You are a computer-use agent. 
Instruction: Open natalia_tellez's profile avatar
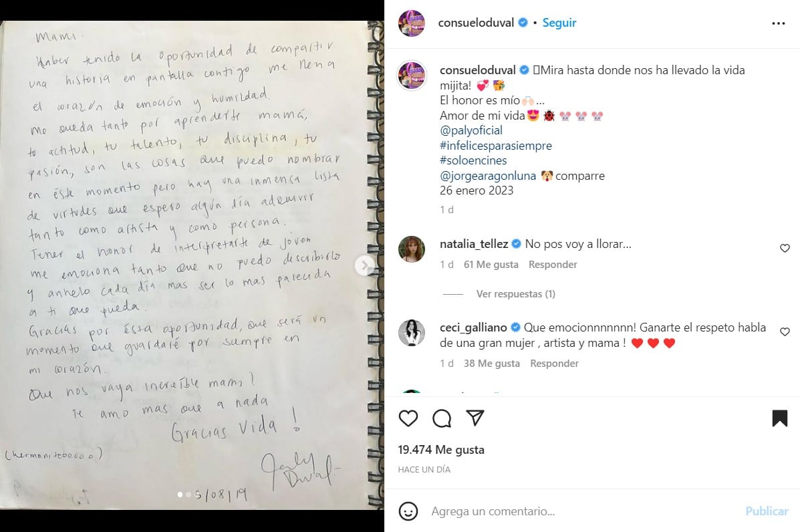click(x=411, y=249)
